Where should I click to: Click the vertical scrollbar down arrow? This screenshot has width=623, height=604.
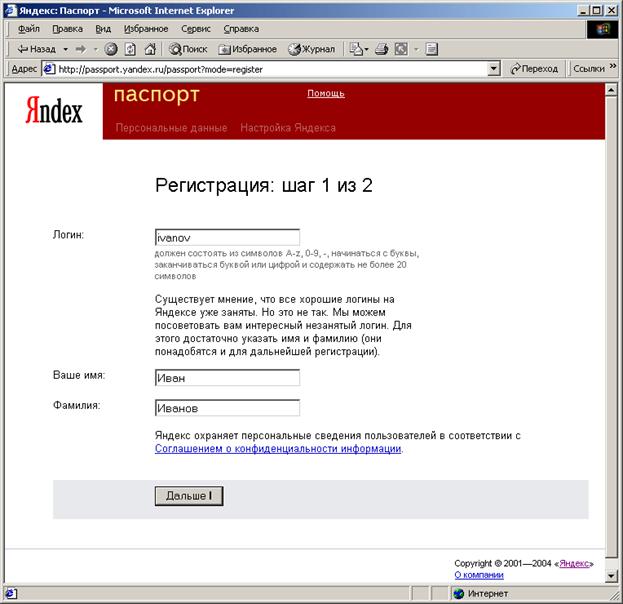tap(611, 576)
